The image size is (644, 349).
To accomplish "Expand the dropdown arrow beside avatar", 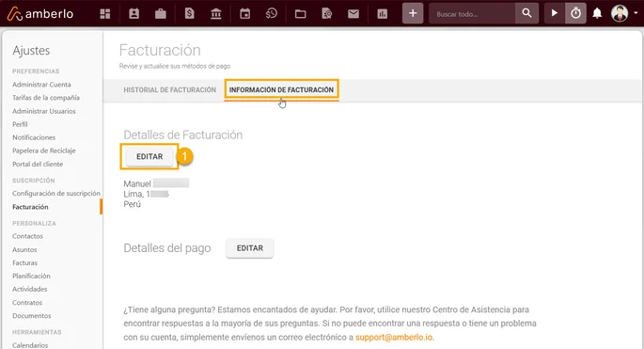I will [636, 13].
